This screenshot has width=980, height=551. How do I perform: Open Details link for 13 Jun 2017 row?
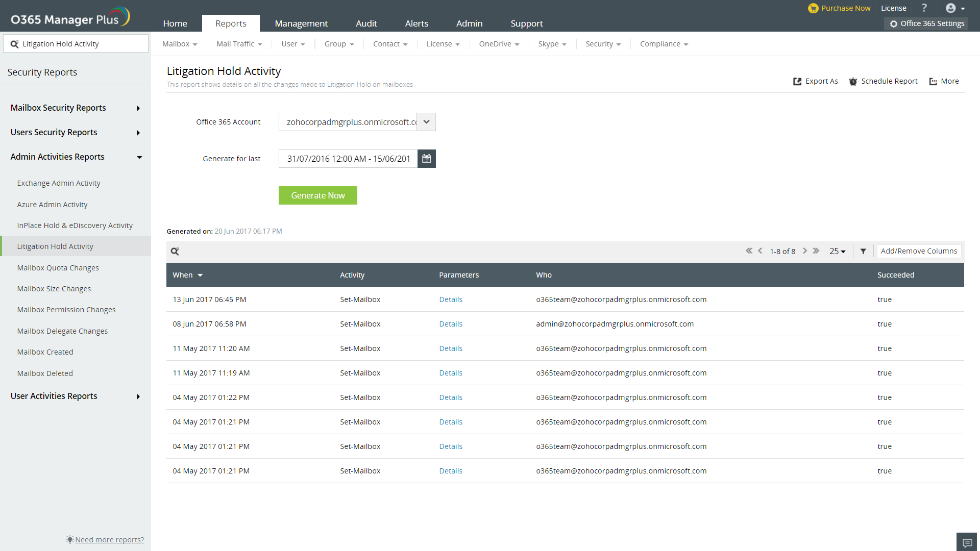pos(450,299)
